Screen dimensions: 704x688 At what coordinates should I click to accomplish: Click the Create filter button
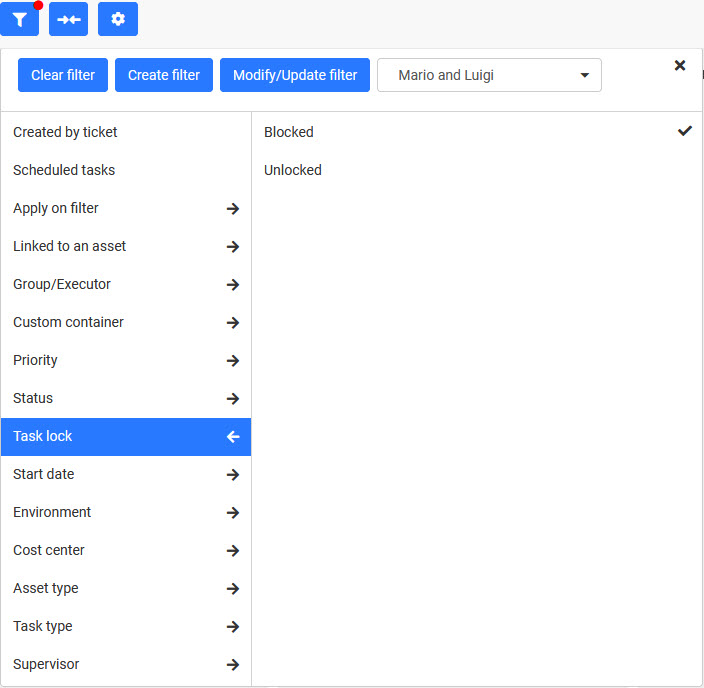pyautogui.click(x=164, y=75)
